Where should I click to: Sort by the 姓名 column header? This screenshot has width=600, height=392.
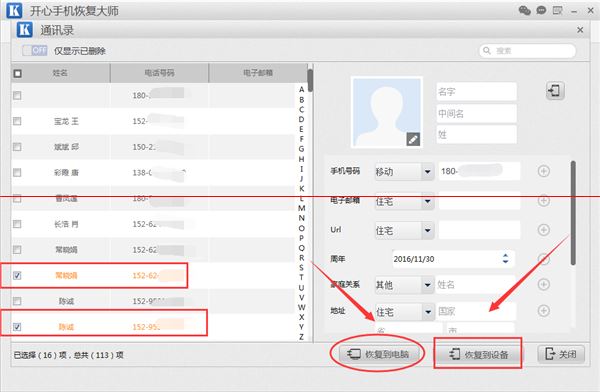point(60,73)
